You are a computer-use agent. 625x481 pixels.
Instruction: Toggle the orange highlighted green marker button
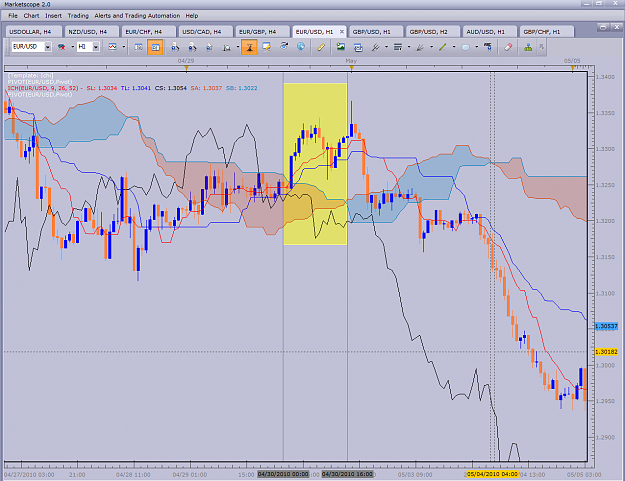(x=249, y=47)
